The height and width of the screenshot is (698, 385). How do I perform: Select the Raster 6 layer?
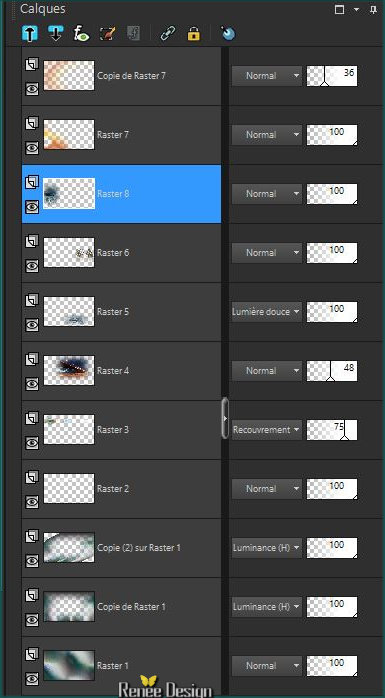click(x=122, y=253)
